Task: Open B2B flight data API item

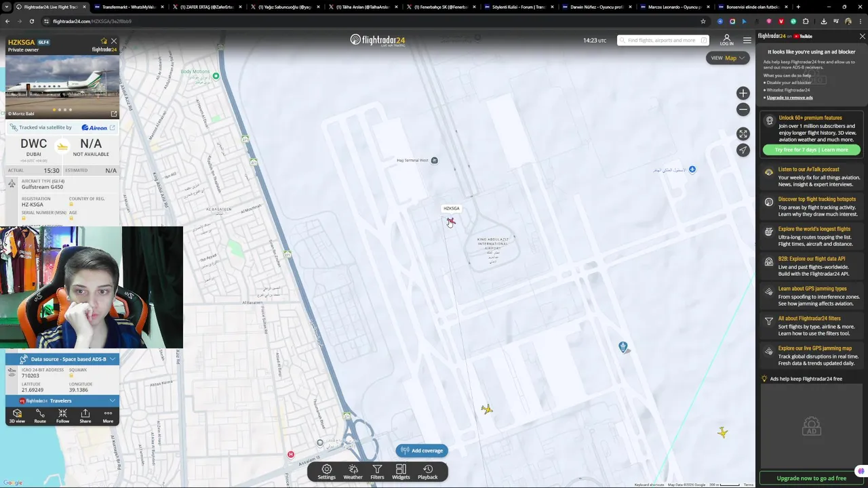Action: tap(812, 266)
